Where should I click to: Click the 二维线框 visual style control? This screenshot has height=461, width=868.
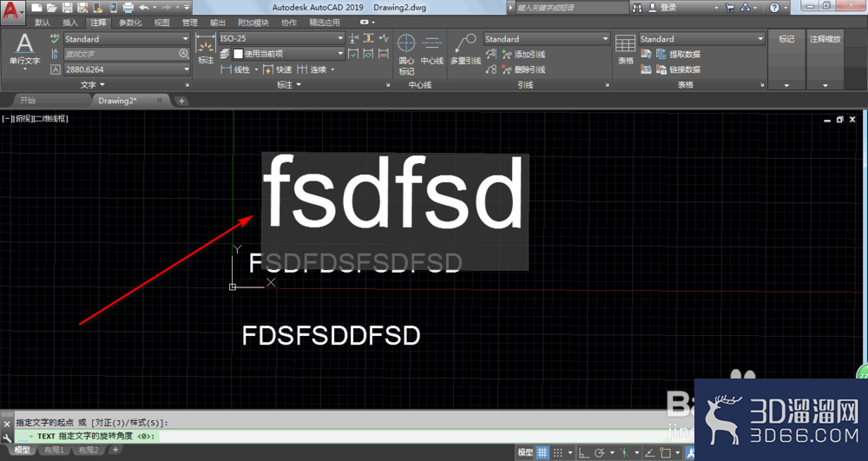point(51,118)
